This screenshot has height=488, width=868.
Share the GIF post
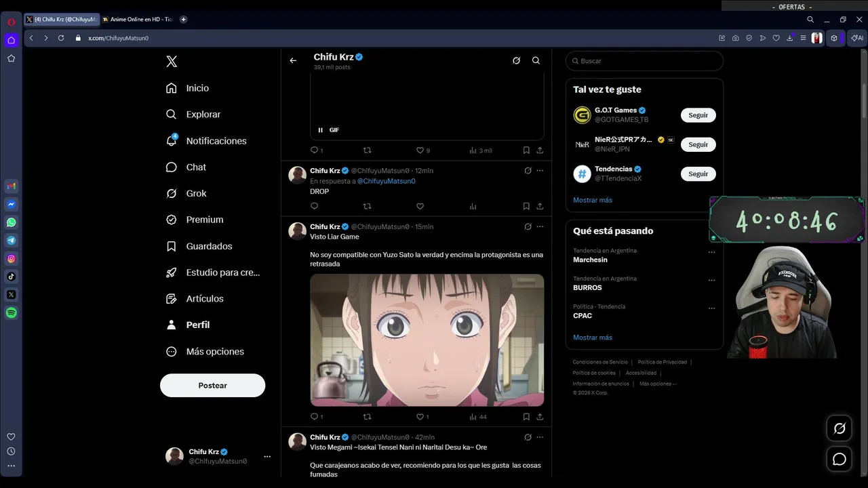click(540, 150)
